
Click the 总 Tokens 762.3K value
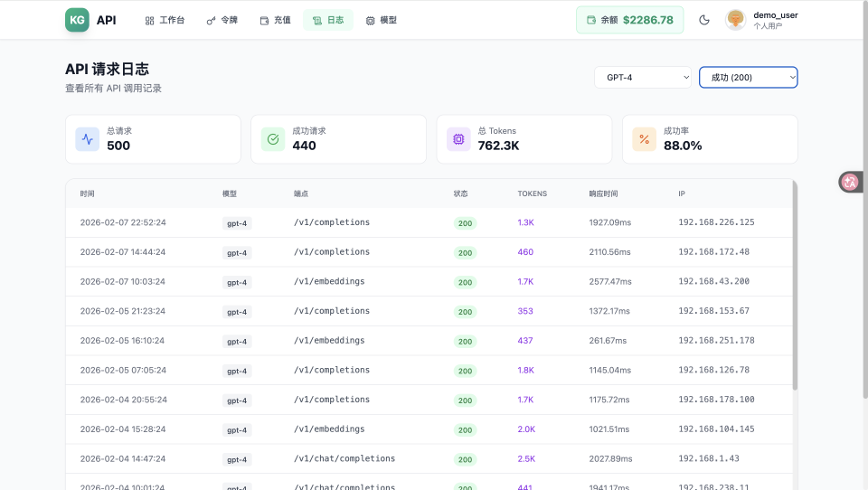point(498,146)
